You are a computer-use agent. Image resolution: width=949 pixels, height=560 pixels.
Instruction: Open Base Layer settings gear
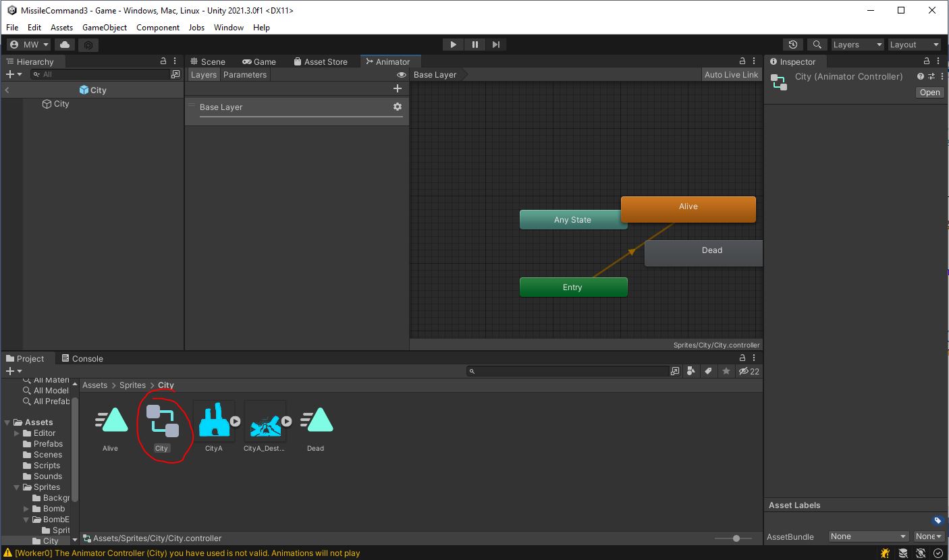(397, 107)
